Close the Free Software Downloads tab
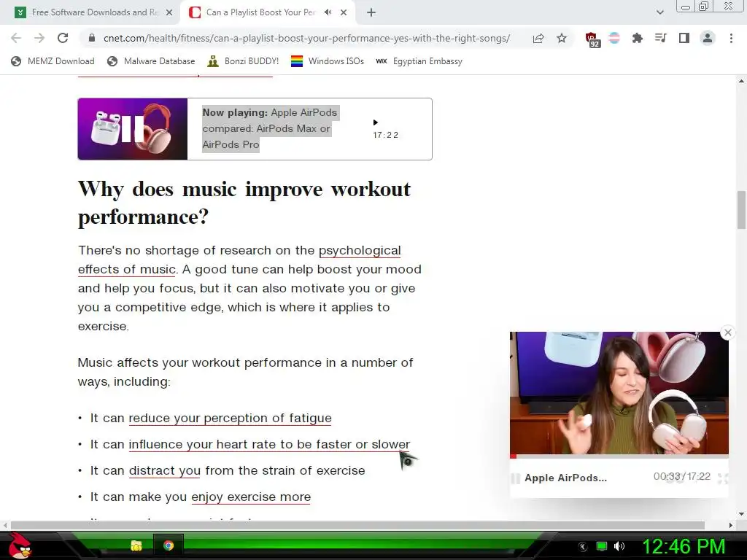Viewport: 747px width, 560px height. (x=169, y=12)
